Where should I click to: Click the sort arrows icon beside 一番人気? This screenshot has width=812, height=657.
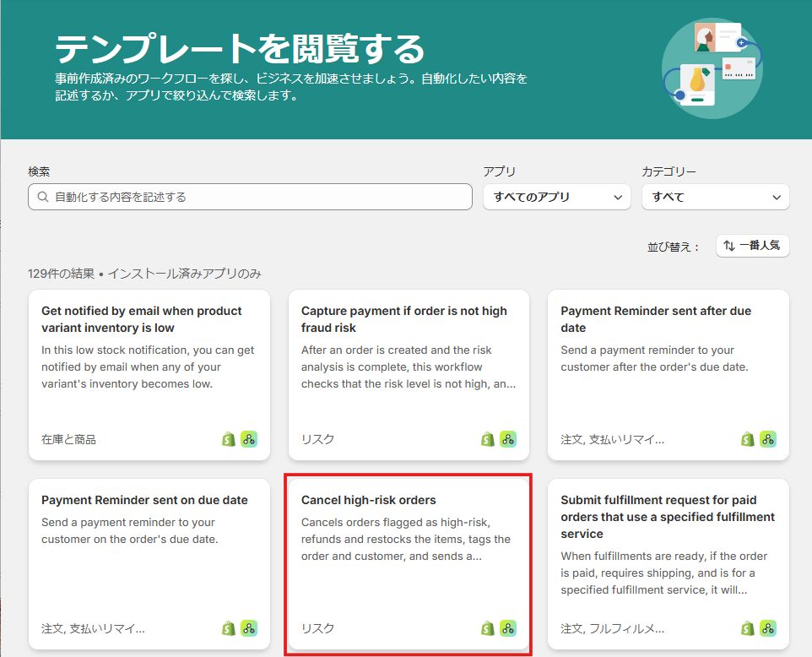pos(729,246)
